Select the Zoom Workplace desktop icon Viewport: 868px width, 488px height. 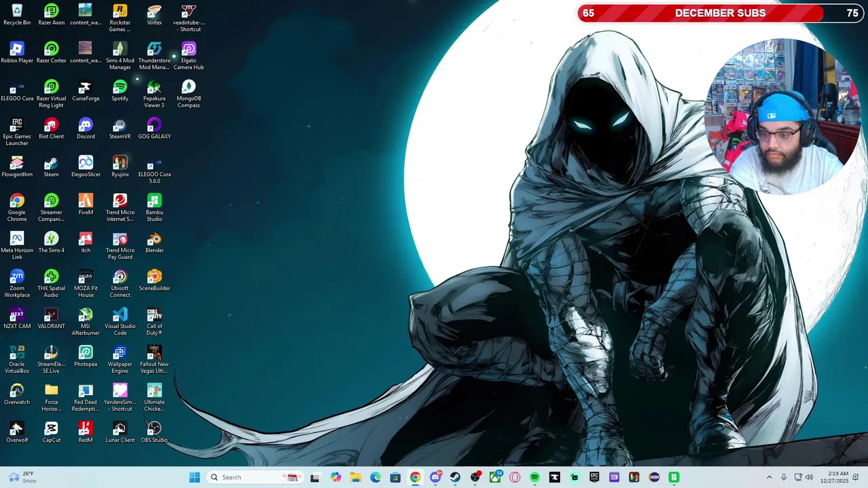pyautogui.click(x=17, y=284)
